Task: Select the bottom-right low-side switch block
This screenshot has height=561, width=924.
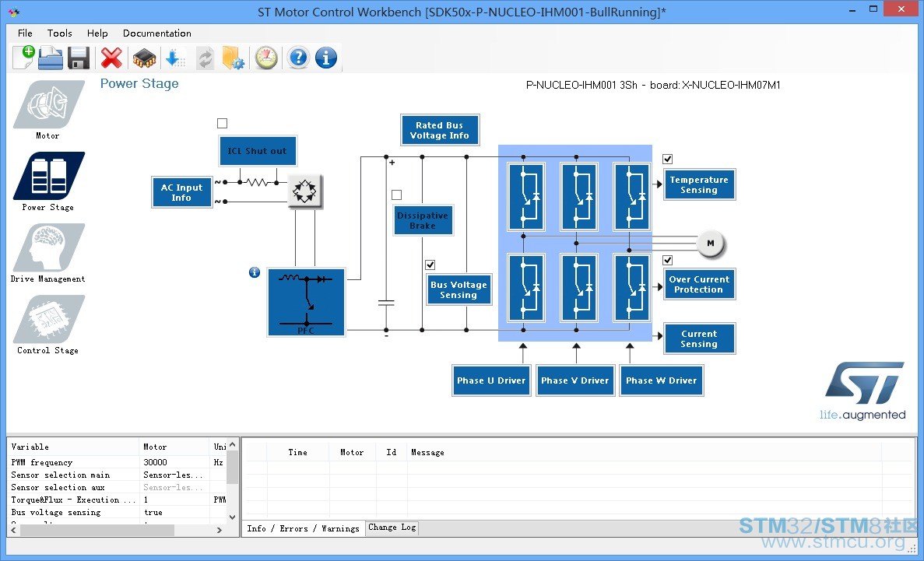Action: coord(632,287)
